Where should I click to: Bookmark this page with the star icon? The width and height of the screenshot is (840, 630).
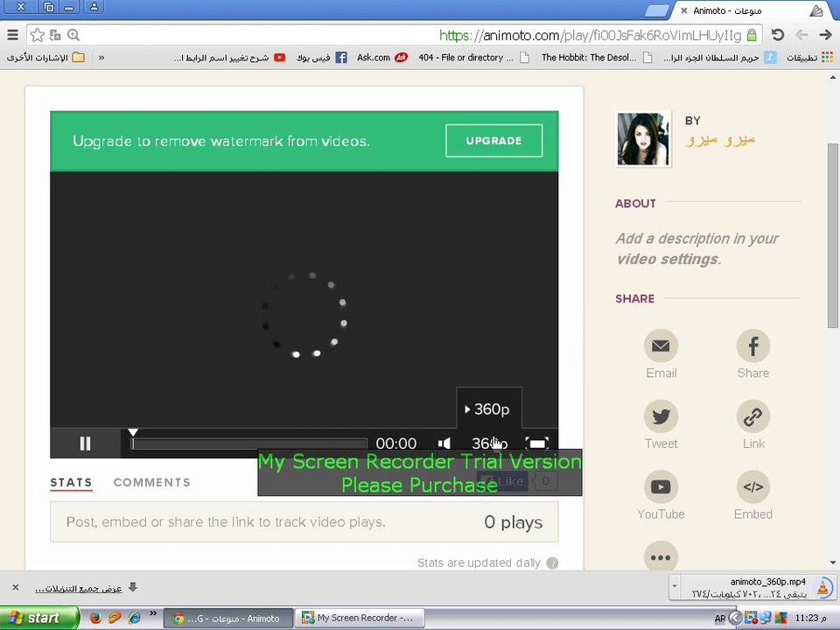click(x=37, y=35)
